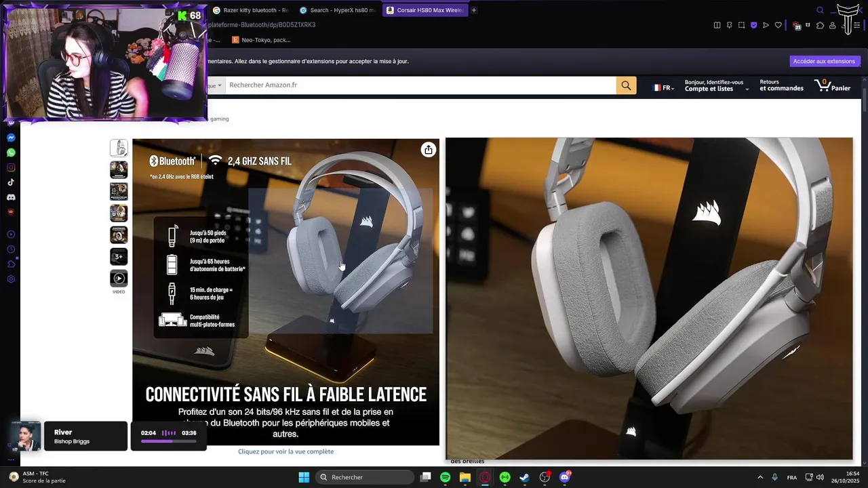The height and width of the screenshot is (488, 868).
Task: Open Messenger in the browser sidebar
Action: click(x=11, y=138)
